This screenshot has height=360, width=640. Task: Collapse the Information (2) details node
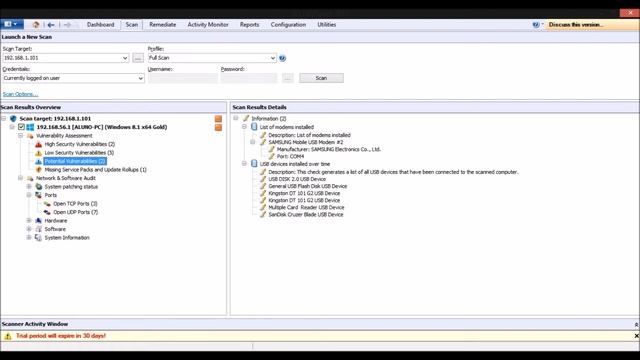pyautogui.click(x=236, y=118)
